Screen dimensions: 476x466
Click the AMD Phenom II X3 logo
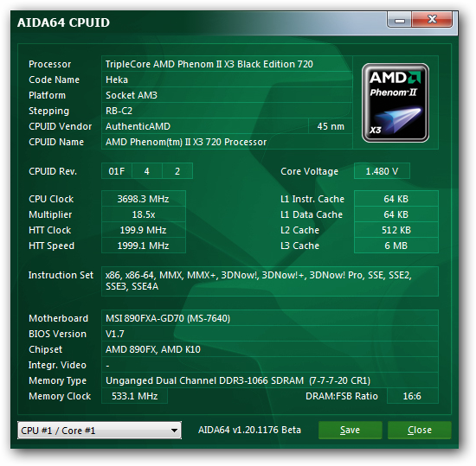click(396, 103)
